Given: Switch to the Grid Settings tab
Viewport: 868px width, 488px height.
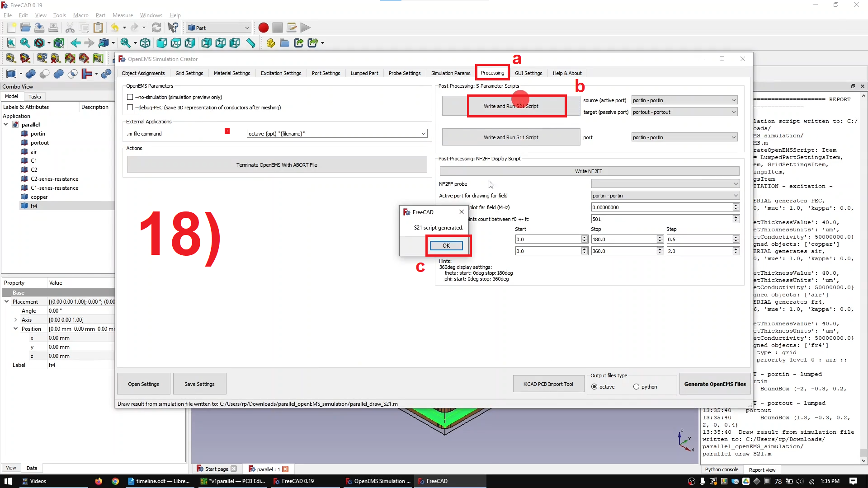Looking at the screenshot, I should pos(189,73).
